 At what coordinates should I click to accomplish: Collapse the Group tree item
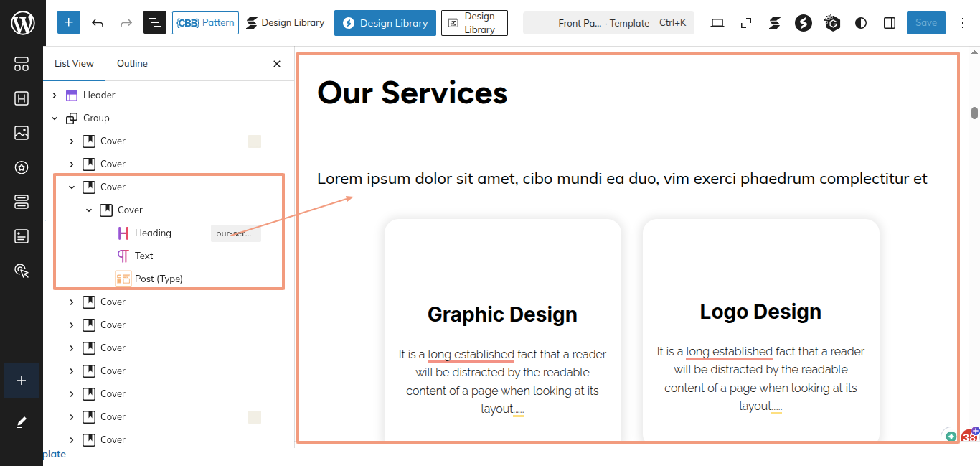55,118
